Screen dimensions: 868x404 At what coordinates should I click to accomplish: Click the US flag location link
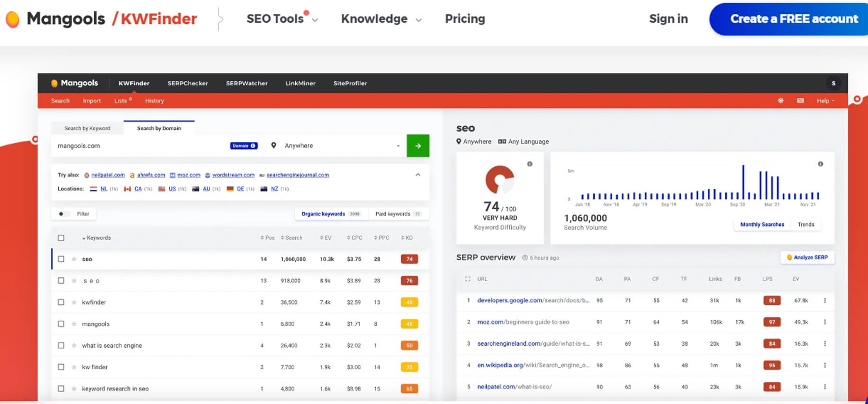(172, 189)
